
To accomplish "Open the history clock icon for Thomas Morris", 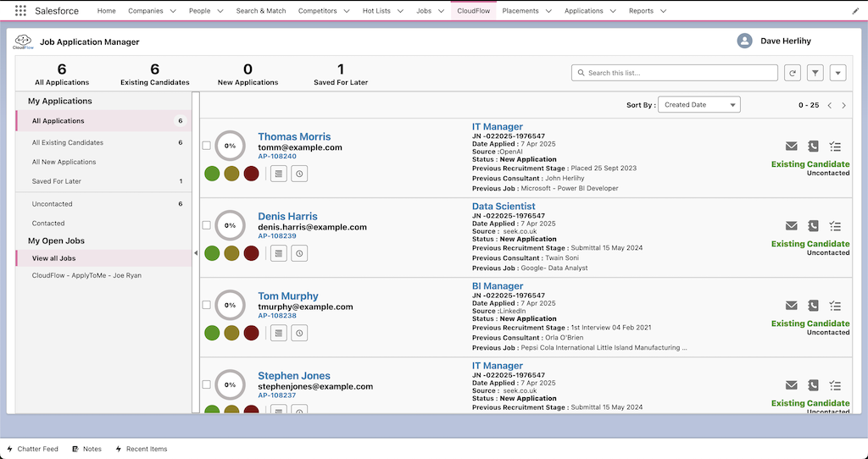I will (x=299, y=174).
